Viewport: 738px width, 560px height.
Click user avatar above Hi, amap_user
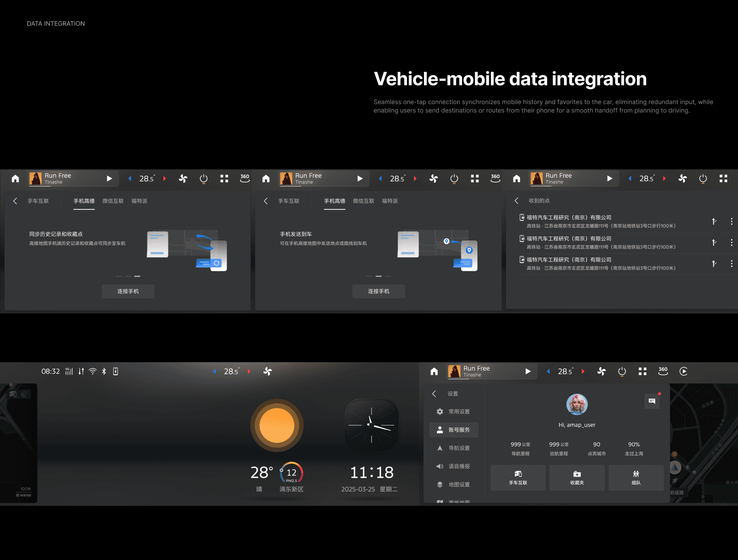[x=577, y=404]
